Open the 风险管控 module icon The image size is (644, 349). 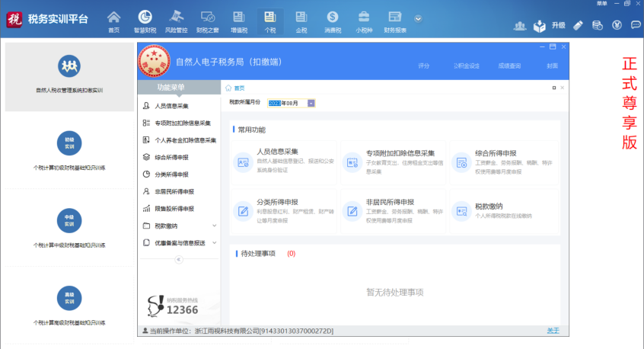click(176, 17)
